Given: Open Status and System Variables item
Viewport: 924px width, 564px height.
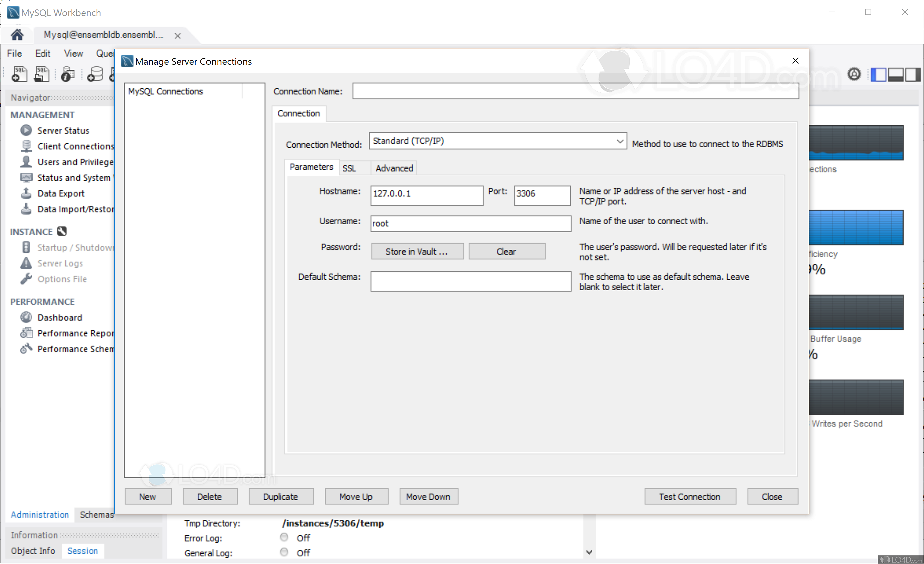Looking at the screenshot, I should click(67, 178).
